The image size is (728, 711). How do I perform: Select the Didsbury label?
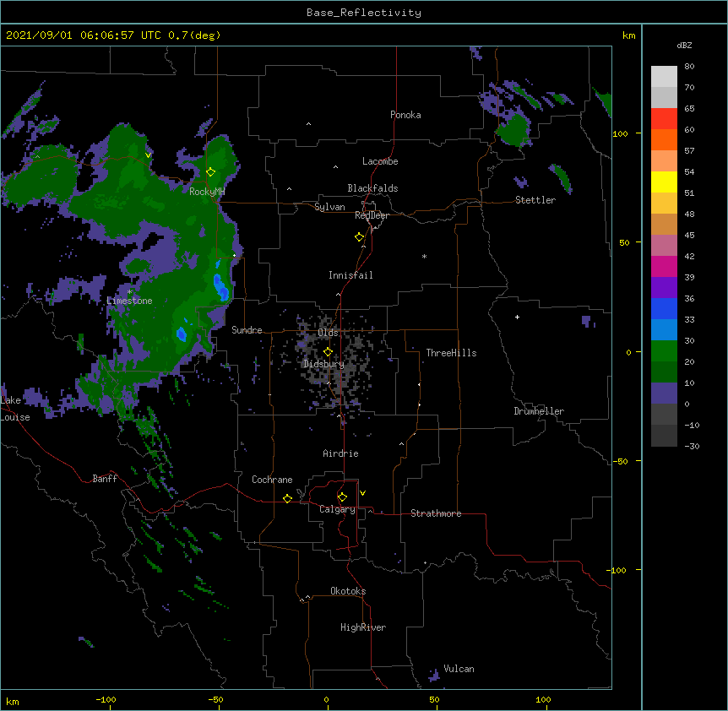point(323,364)
